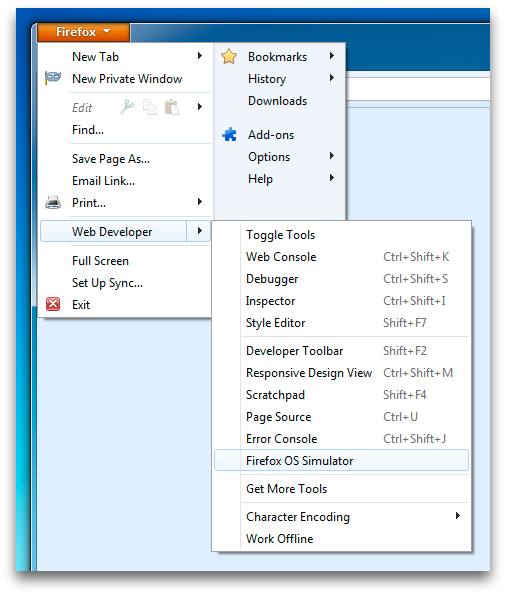This screenshot has height=595, width=506.
Task: Click the Cut scissors icon
Action: click(127, 107)
